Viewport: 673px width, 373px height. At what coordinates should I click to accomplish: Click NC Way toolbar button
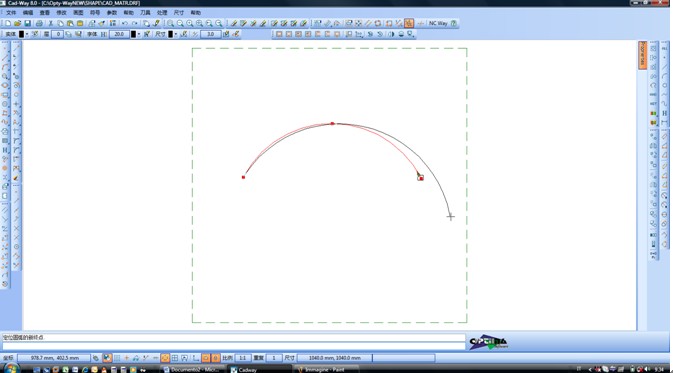point(438,23)
